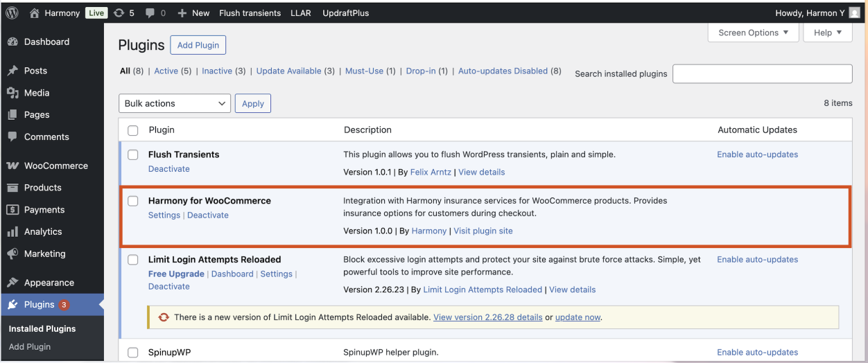Click the Marketing megaphone icon
The height and width of the screenshot is (363, 868).
point(12,254)
